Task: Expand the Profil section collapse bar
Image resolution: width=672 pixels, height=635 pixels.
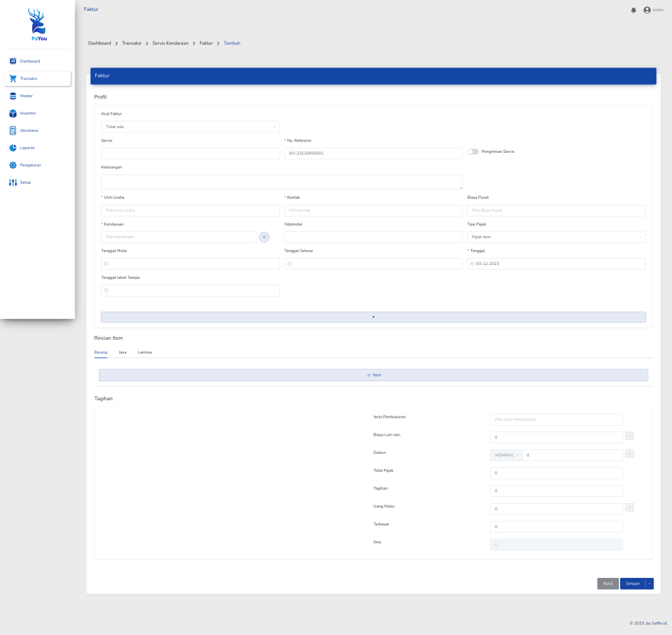Action: pyautogui.click(x=373, y=317)
